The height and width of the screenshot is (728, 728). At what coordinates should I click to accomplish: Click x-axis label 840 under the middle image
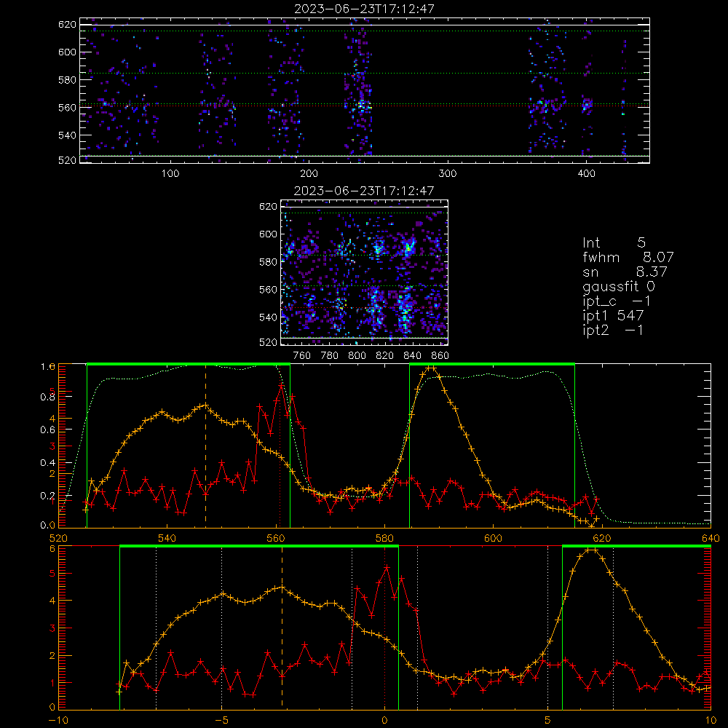[x=412, y=356]
